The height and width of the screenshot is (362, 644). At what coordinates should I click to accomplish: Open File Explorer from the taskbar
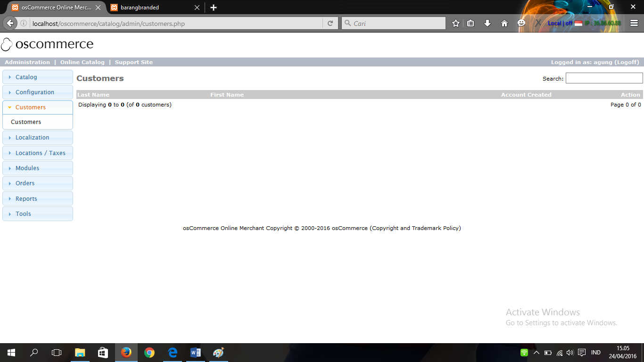coord(80,353)
